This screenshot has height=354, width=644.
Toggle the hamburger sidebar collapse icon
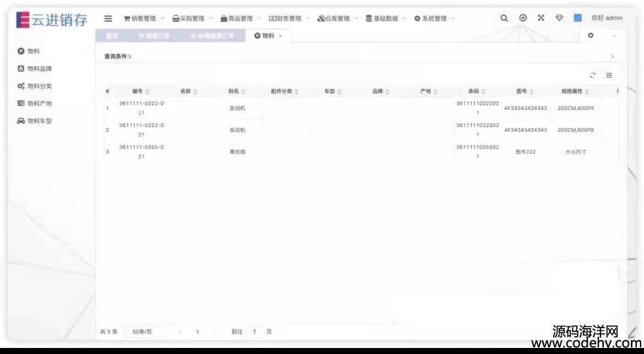[108, 19]
